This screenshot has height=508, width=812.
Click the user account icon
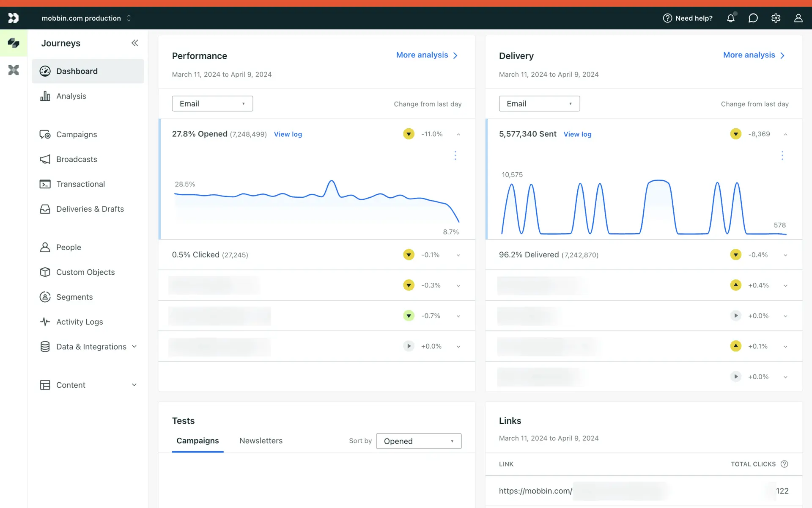[798, 18]
